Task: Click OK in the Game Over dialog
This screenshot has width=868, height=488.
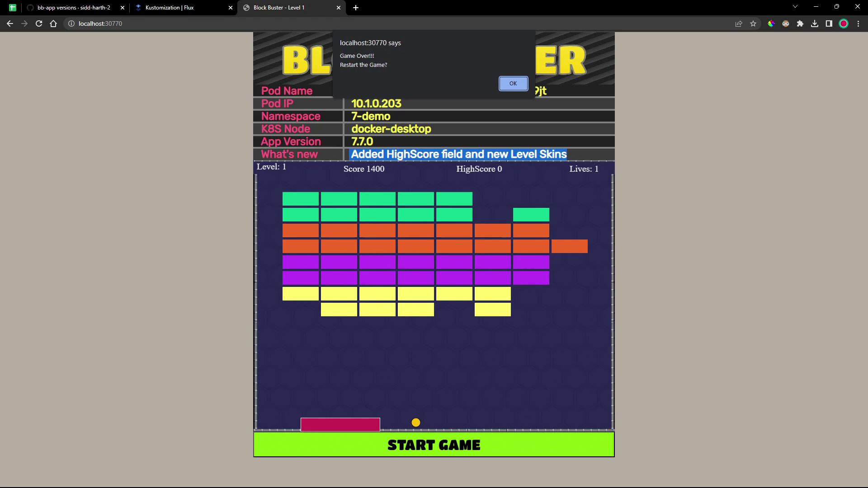Action: pos(513,84)
